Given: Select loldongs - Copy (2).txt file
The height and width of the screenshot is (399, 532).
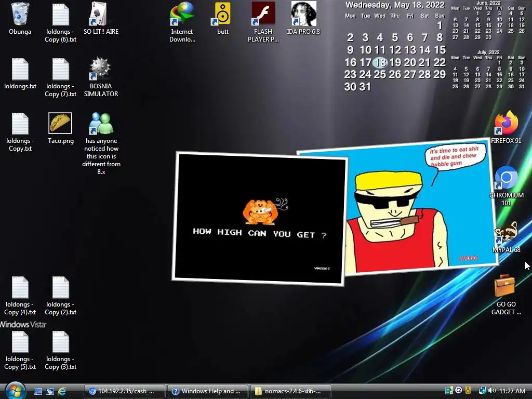Looking at the screenshot, I should click(x=60, y=296).
